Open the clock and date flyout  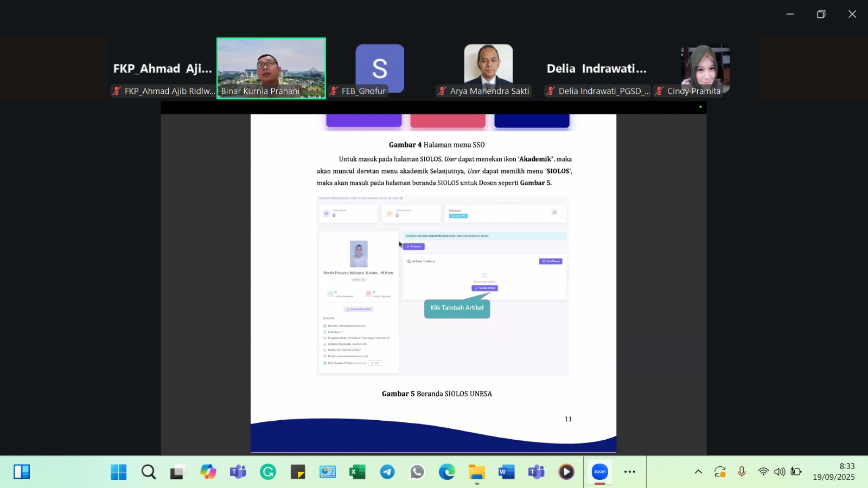(x=833, y=472)
